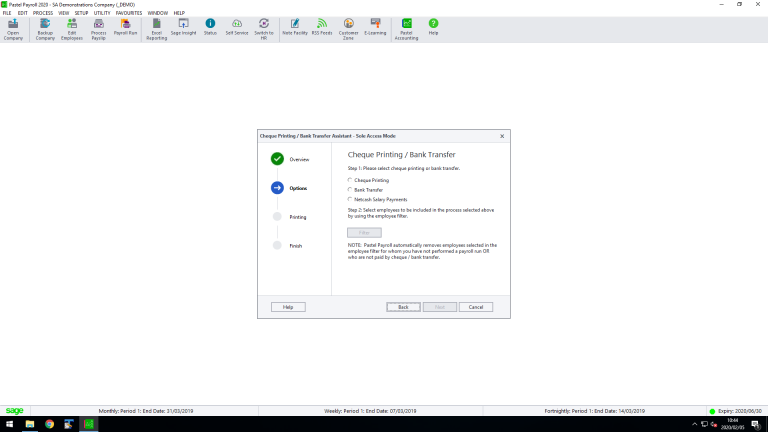Click Weekly period status bar entry
The height and width of the screenshot is (432, 768).
(x=370, y=411)
